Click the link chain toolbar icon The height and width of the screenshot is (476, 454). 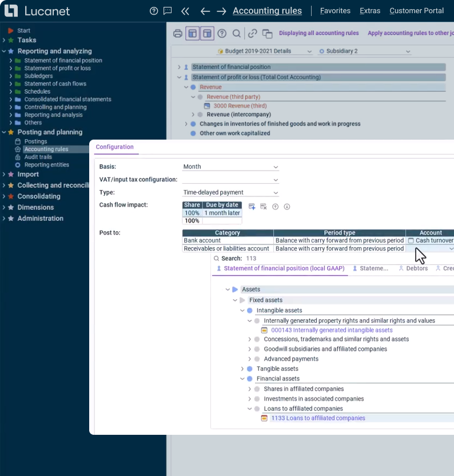pos(252,33)
